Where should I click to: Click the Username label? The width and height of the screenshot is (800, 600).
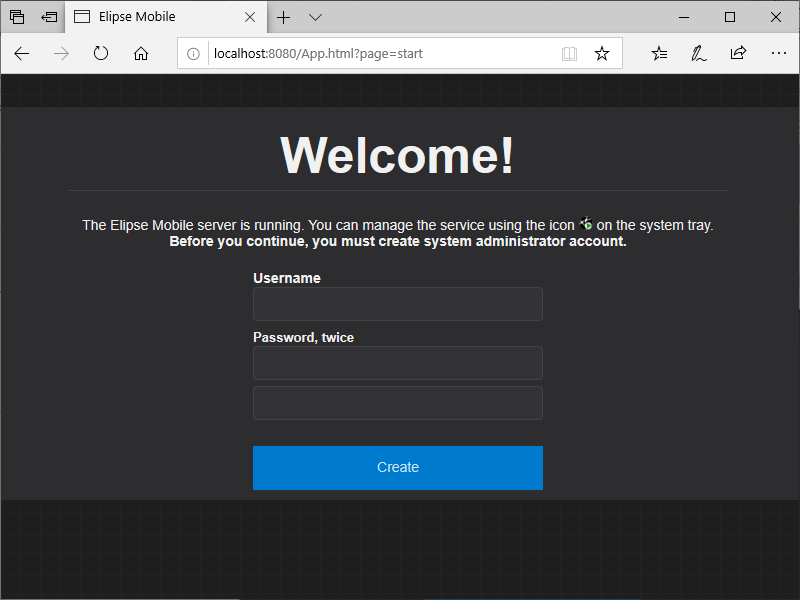[x=287, y=278]
